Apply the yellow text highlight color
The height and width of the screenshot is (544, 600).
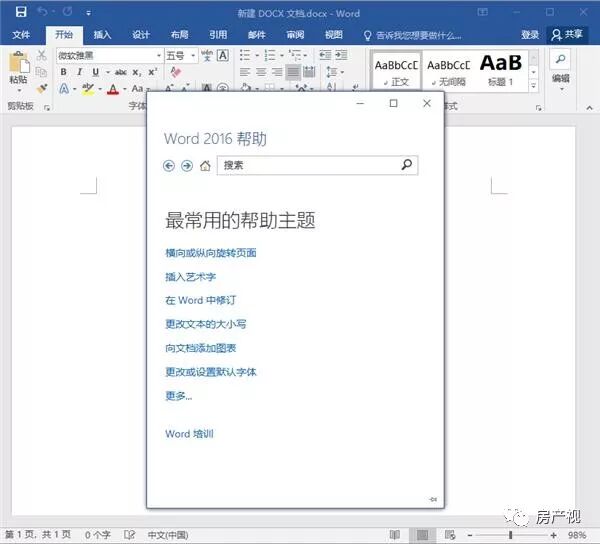point(88,89)
